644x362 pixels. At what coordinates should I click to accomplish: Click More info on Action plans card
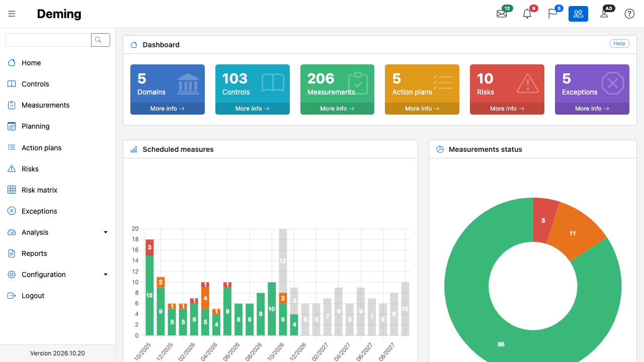422,109
